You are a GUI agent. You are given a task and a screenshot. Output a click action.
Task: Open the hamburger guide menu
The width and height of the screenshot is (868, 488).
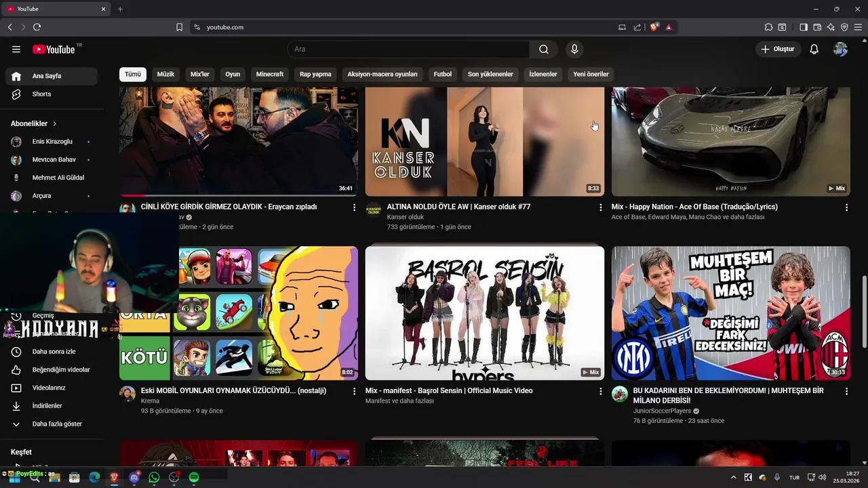[x=16, y=49]
